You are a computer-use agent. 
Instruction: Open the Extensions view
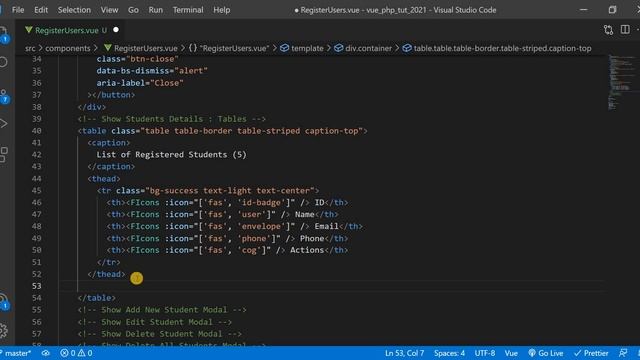(4, 155)
